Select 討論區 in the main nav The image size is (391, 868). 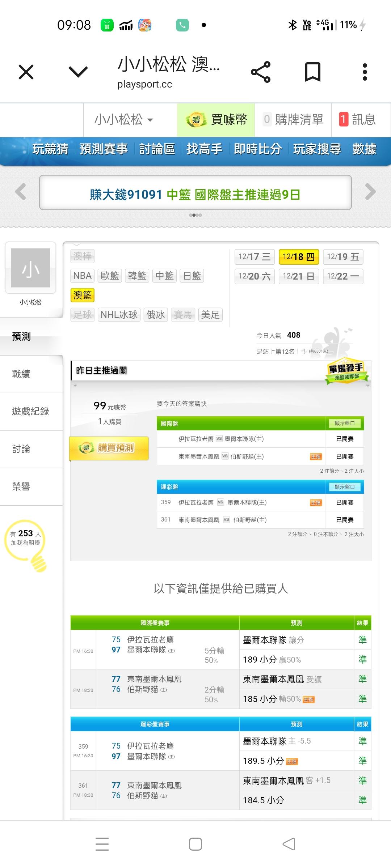click(x=157, y=149)
